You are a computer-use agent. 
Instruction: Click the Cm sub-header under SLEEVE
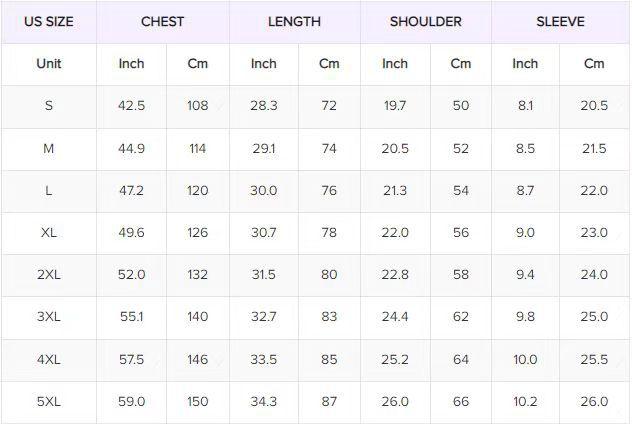594,63
